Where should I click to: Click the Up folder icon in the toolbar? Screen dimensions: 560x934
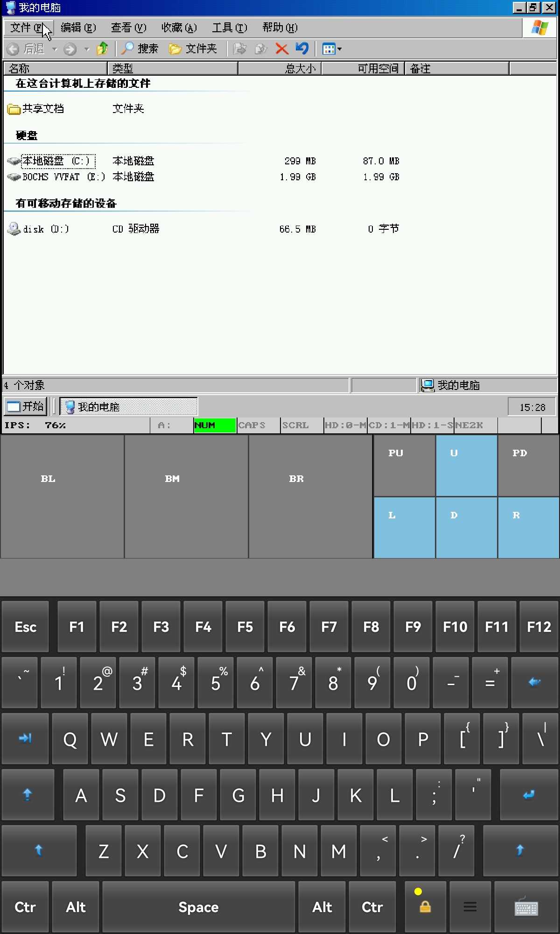[x=102, y=49]
